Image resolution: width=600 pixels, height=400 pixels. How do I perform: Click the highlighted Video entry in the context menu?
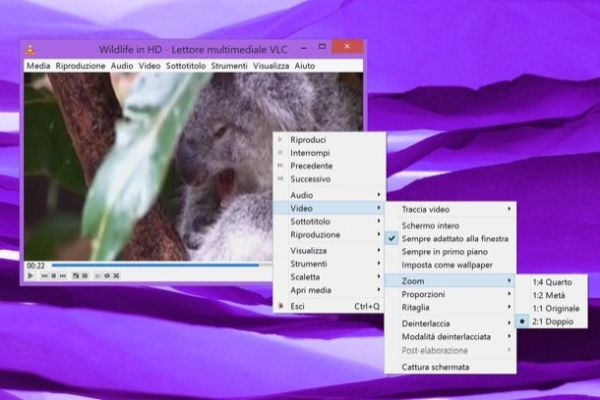pyautogui.click(x=329, y=209)
